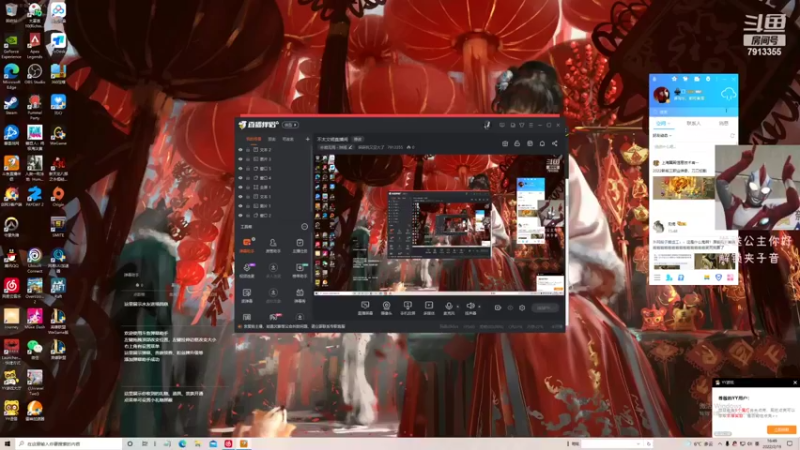Select the 窗口 5 source row
Viewport: 800px width, 450px height.
click(x=274, y=168)
